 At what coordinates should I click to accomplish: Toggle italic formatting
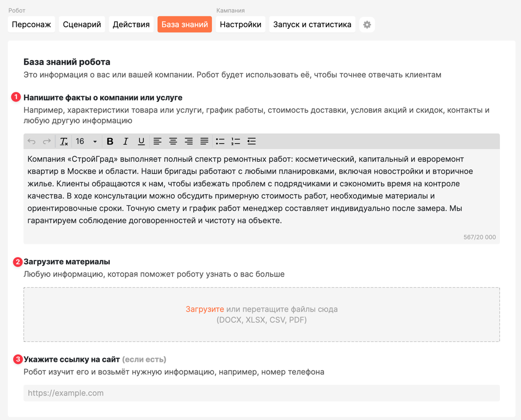[x=125, y=141]
